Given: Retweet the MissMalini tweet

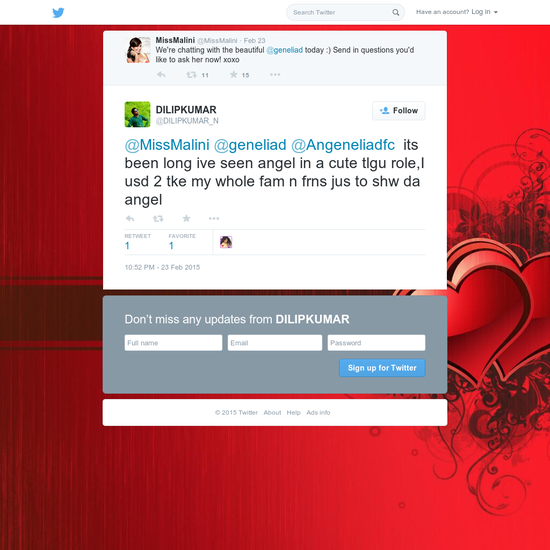Looking at the screenshot, I should click(x=191, y=75).
